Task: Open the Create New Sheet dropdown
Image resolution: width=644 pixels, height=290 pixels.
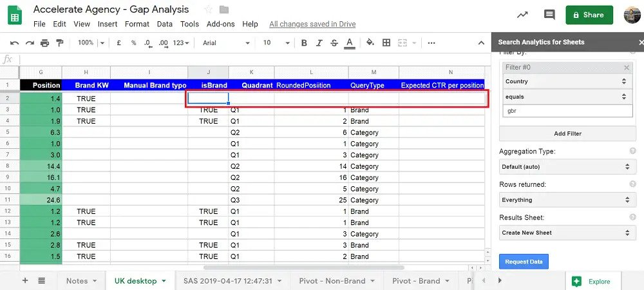Action: [x=567, y=233]
